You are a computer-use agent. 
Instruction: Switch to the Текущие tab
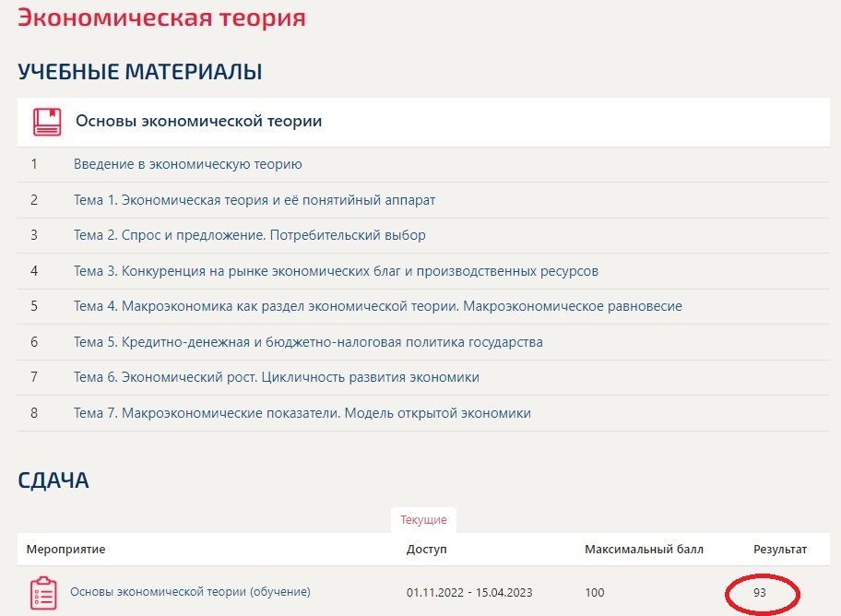click(x=423, y=520)
